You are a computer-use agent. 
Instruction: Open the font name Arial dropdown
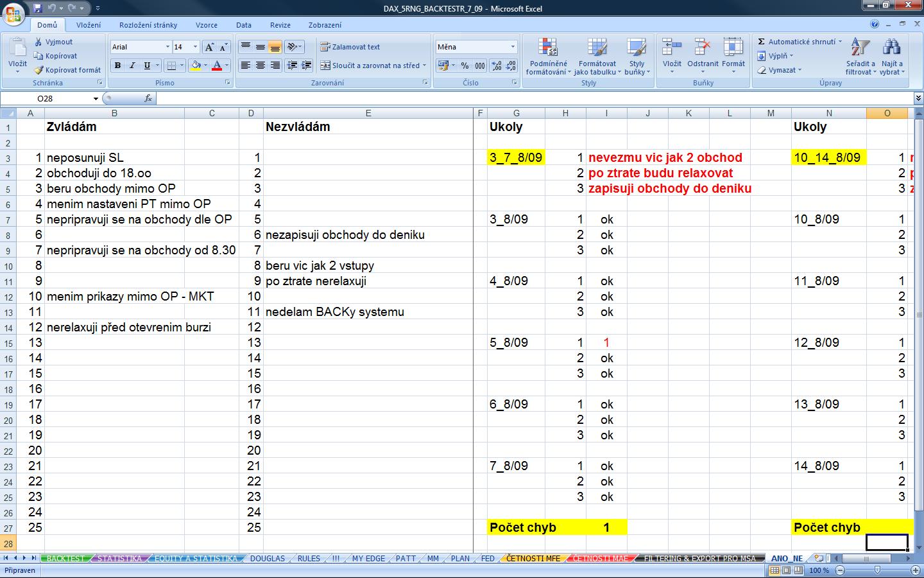pos(167,47)
